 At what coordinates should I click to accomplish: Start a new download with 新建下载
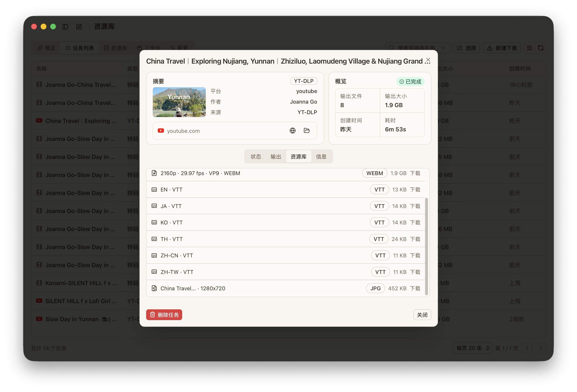point(502,48)
